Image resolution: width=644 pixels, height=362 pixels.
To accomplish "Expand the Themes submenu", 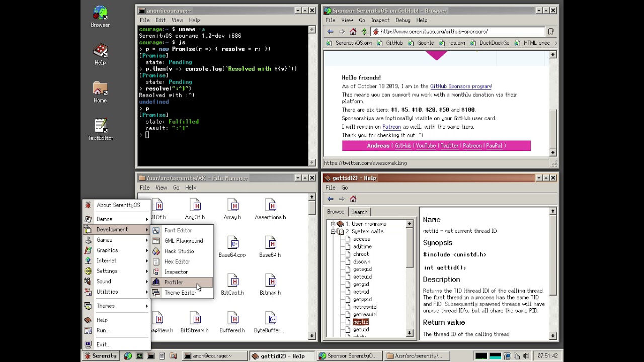I will [116, 306].
